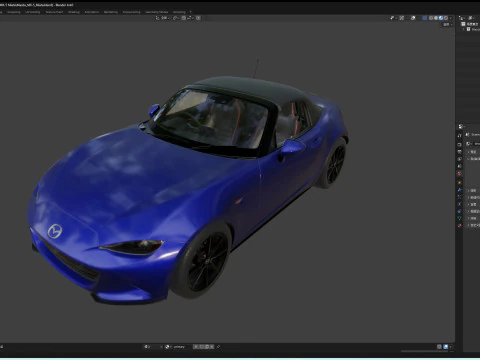Open the material slot dropdown in bottom header
This screenshot has width=480, height=360.
[153, 347]
